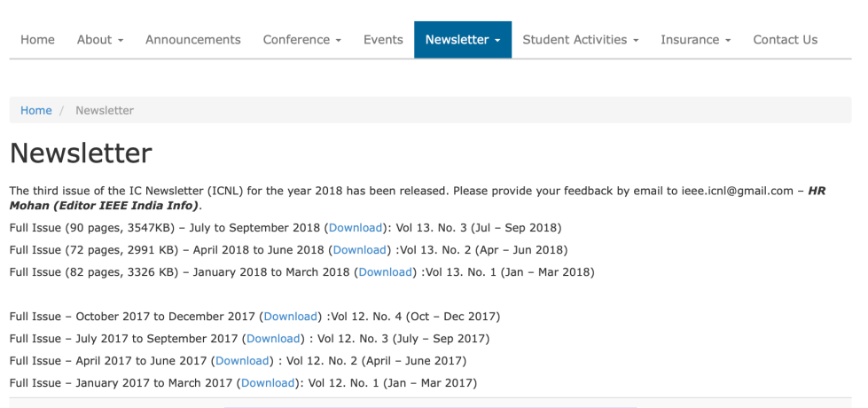
Task: Click the ieee.icnl@gmail.com email address text
Action: click(x=737, y=191)
